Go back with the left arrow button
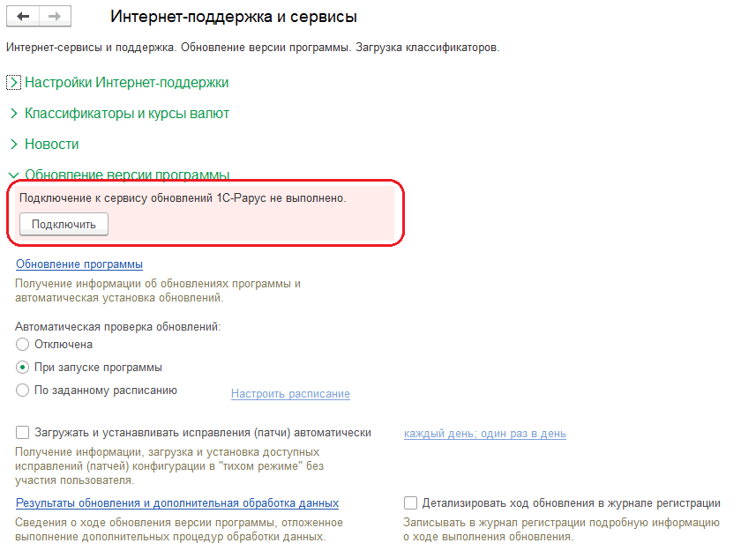 point(23,16)
